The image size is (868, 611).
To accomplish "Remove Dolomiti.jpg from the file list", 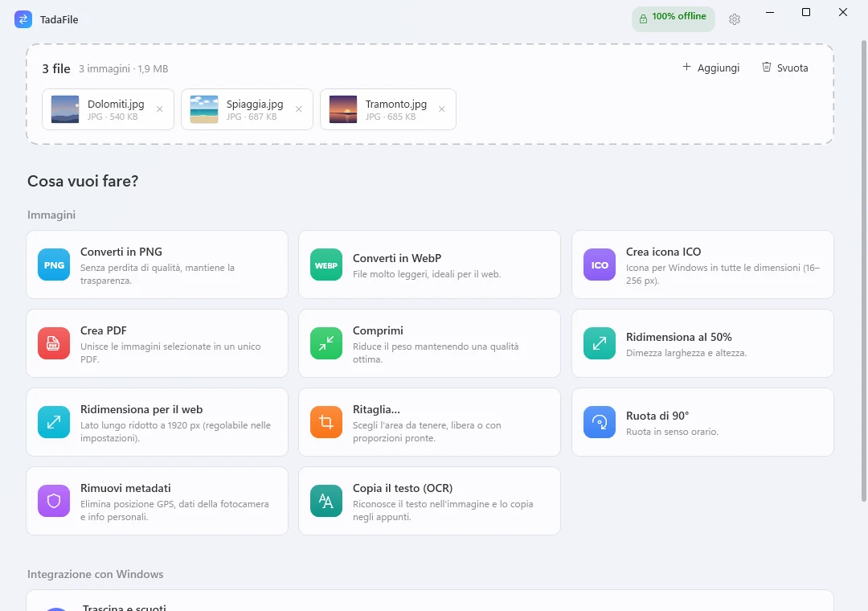I will click(159, 109).
